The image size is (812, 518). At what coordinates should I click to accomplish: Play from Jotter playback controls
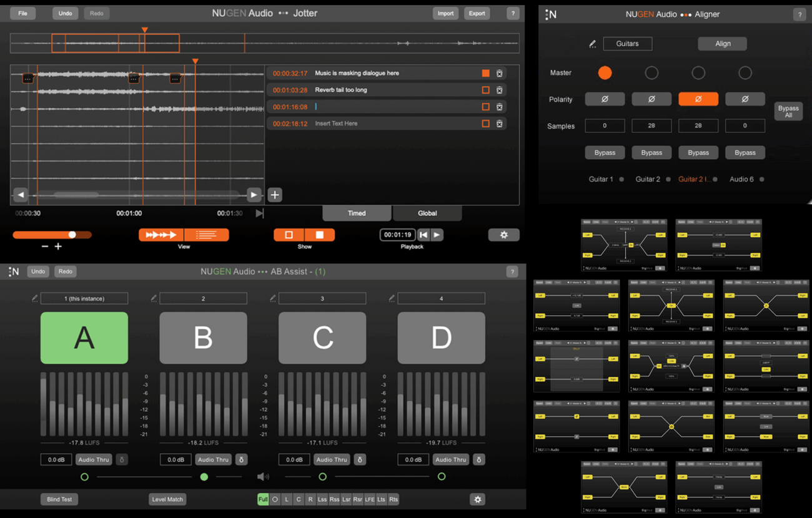[437, 235]
